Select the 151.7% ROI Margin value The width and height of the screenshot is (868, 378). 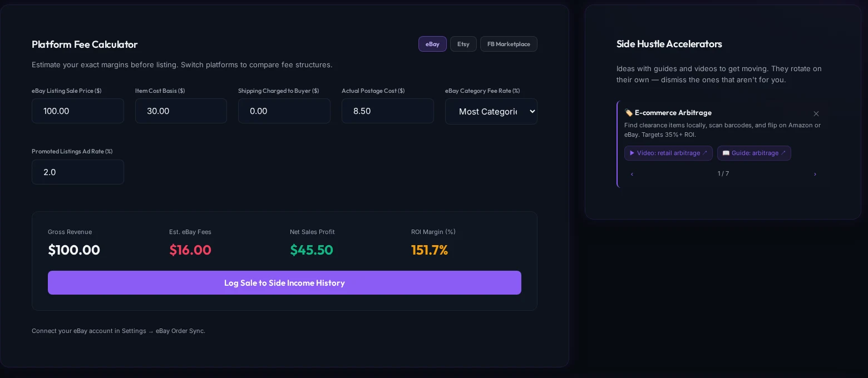(x=430, y=250)
